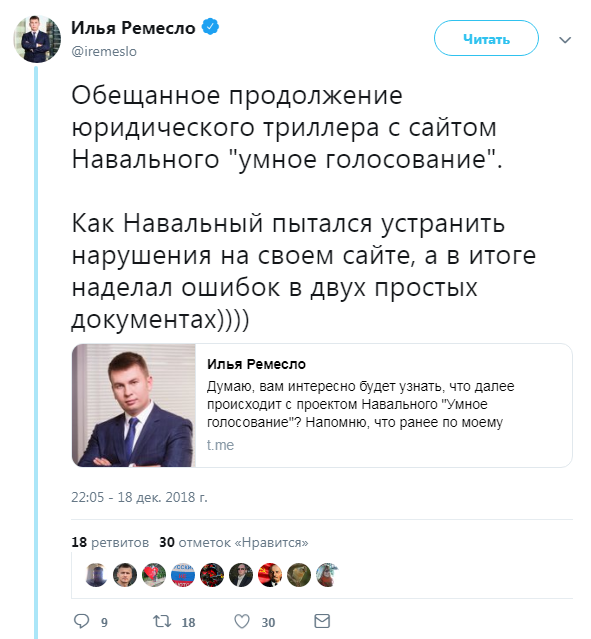Open the 30 отметок «Нравится» list

(234, 542)
